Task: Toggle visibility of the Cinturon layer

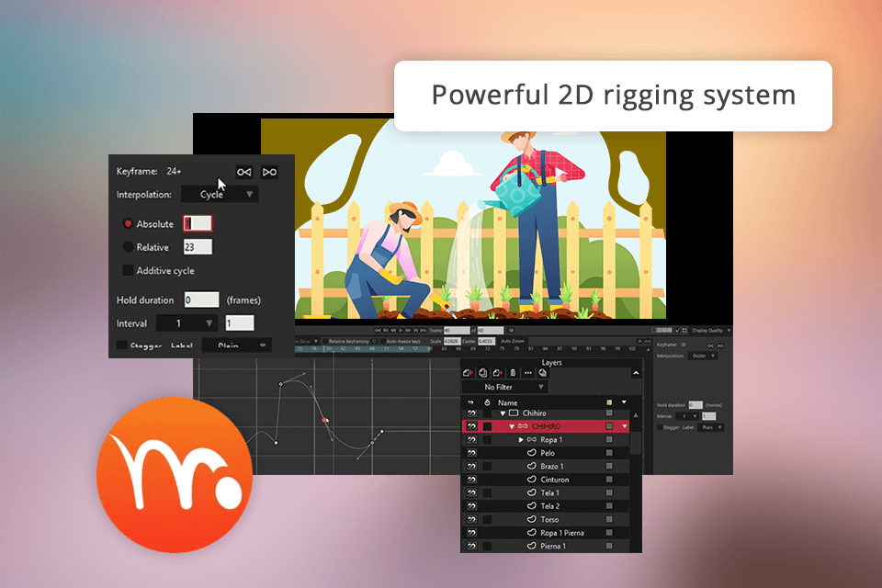Action: pos(471,480)
